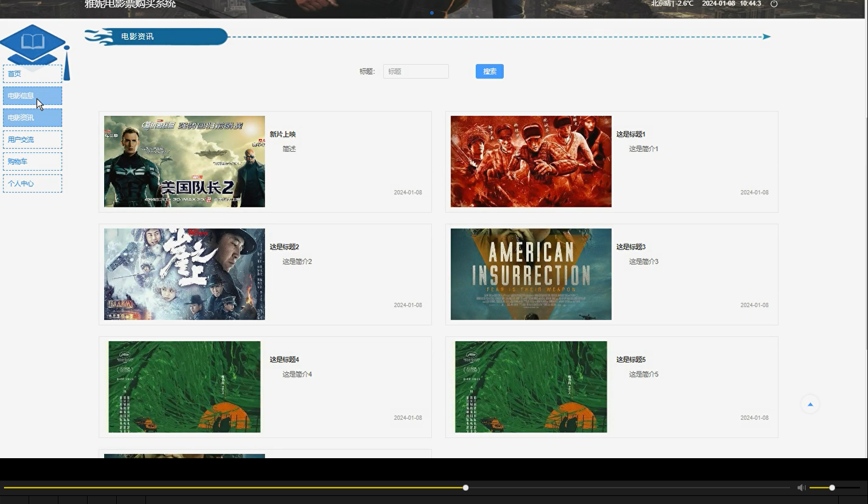Click the 这是标题1 news title
The width and height of the screenshot is (868, 504).
[631, 134]
